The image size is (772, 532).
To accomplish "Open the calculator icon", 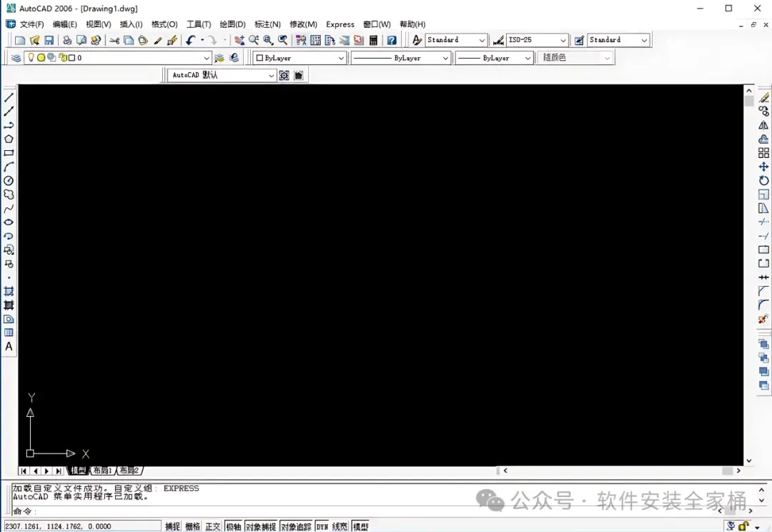I will click(373, 40).
